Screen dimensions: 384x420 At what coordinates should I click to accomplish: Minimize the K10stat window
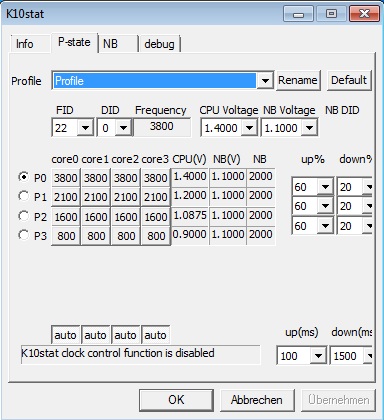pos(298,14)
